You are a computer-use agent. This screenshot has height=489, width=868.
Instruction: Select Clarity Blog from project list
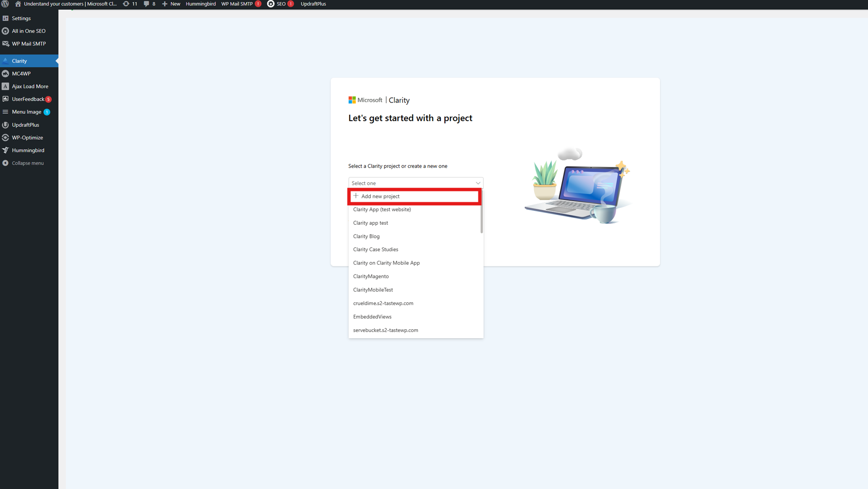tap(366, 236)
